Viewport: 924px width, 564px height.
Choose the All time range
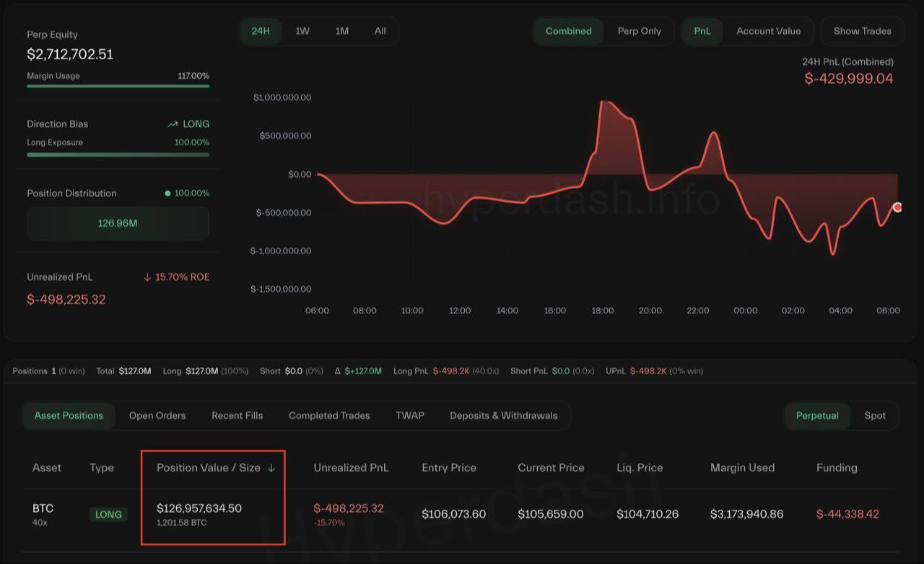(x=380, y=31)
